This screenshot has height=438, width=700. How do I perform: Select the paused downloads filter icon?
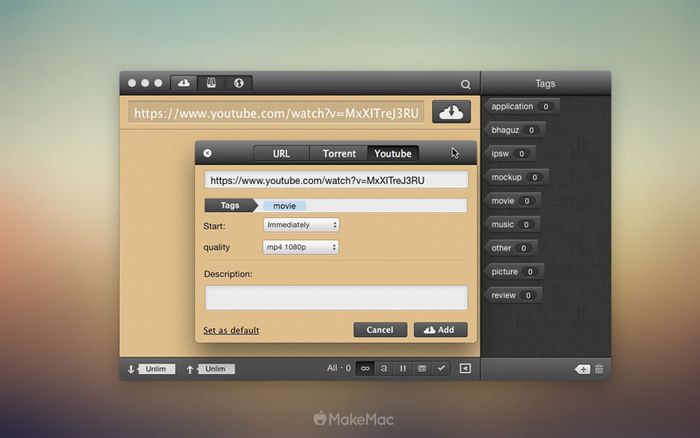point(403,368)
